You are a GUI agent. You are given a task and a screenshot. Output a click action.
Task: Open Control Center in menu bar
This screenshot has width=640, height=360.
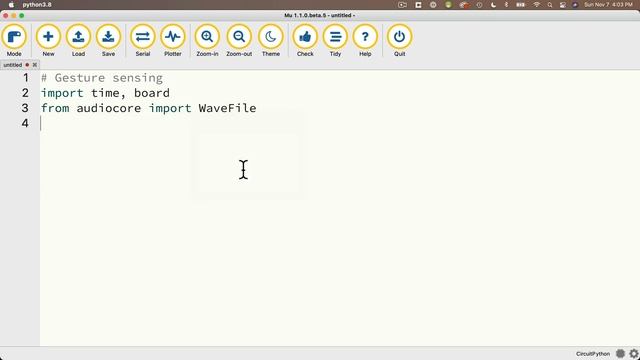pos(563,5)
